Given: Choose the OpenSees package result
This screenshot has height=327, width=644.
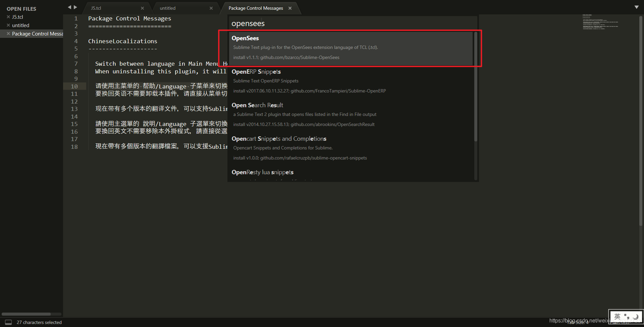Looking at the screenshot, I should (x=351, y=48).
